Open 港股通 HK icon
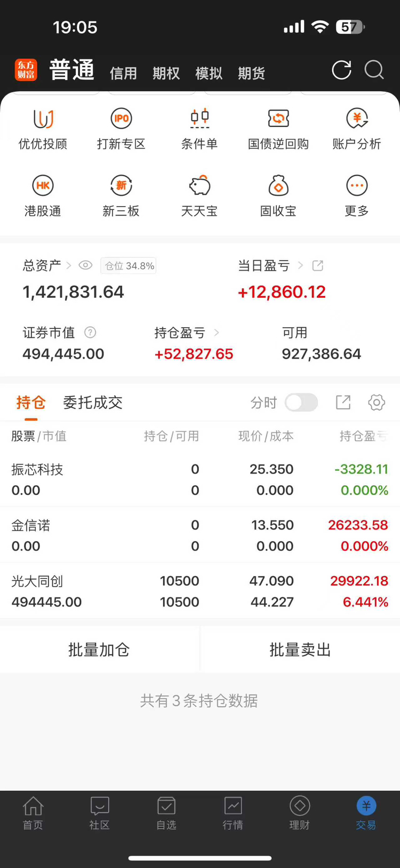The image size is (400, 868). click(x=43, y=186)
